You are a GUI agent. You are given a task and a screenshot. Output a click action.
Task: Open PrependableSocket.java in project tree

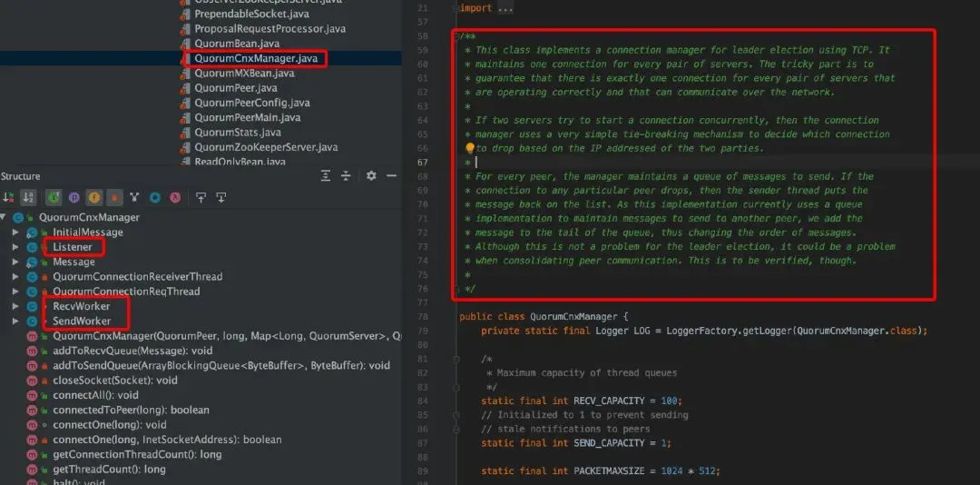click(251, 14)
